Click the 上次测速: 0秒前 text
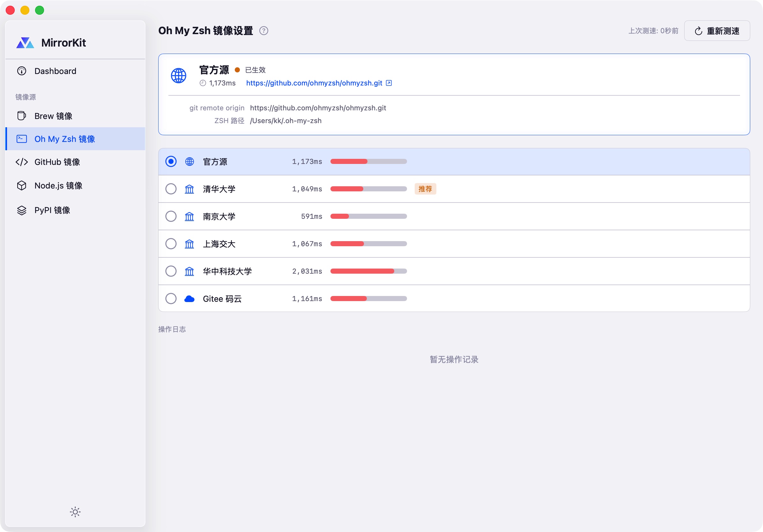Viewport: 763px width, 532px height. point(653,31)
